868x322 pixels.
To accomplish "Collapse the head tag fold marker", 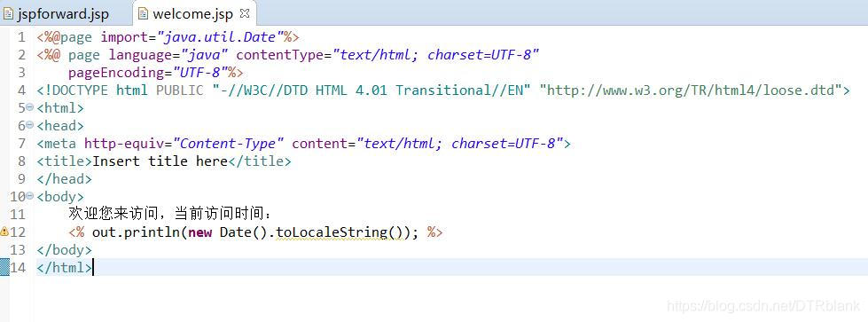I will 30,125.
